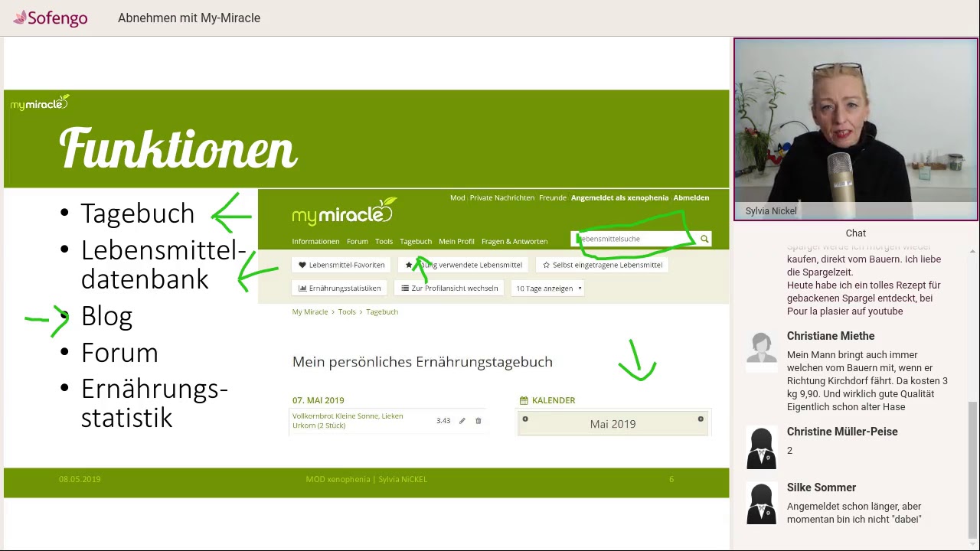Open the Freunde link
This screenshot has width=980, height=551.
pyautogui.click(x=553, y=198)
